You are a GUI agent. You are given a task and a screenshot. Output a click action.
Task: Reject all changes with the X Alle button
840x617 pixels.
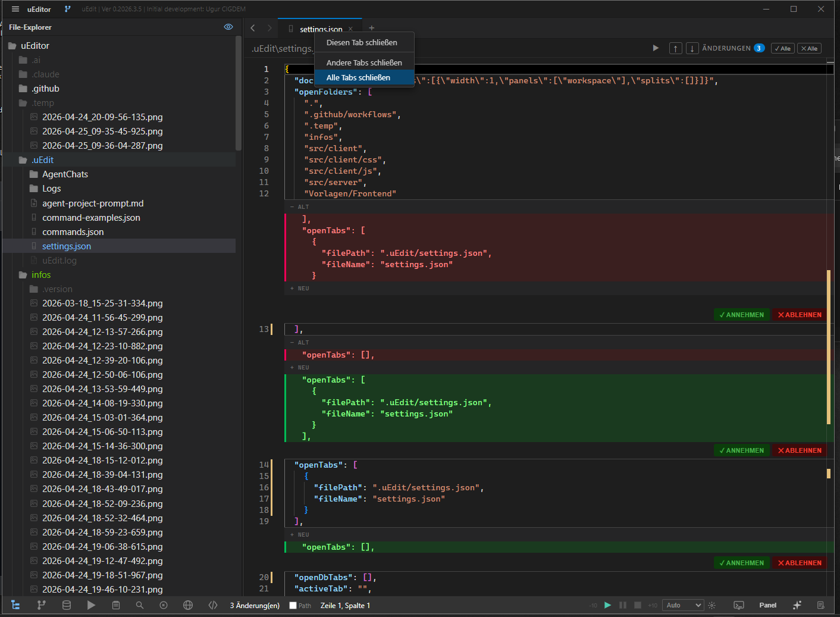click(809, 48)
